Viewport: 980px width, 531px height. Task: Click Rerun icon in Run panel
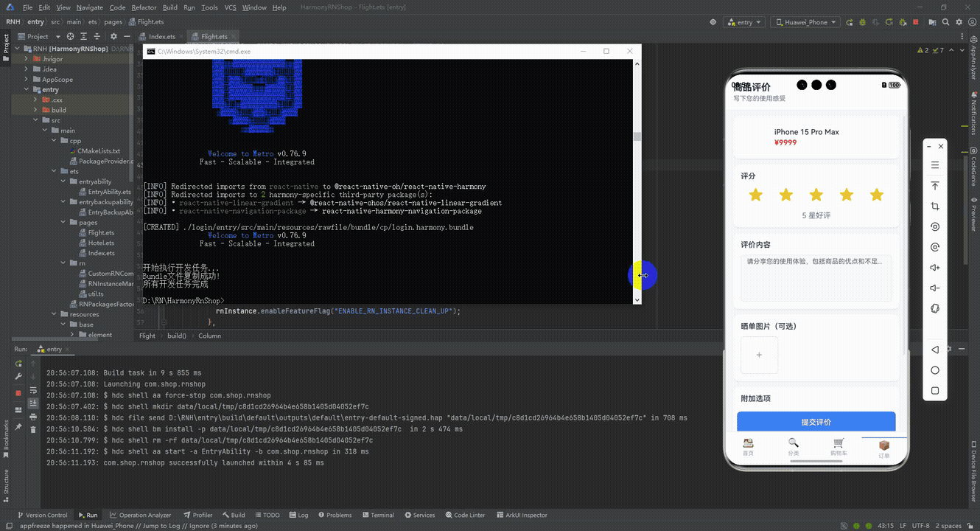coord(18,364)
